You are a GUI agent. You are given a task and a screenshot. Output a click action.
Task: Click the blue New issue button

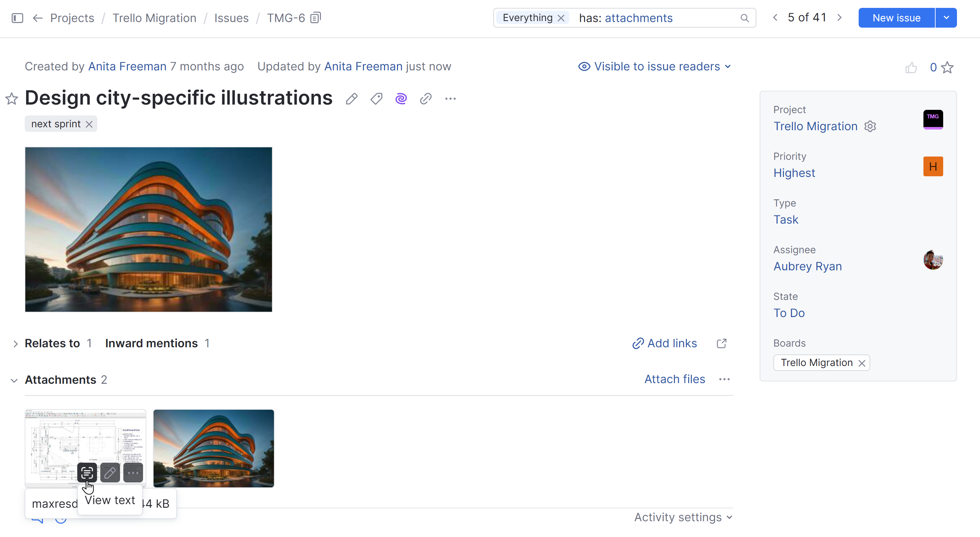[x=896, y=18]
